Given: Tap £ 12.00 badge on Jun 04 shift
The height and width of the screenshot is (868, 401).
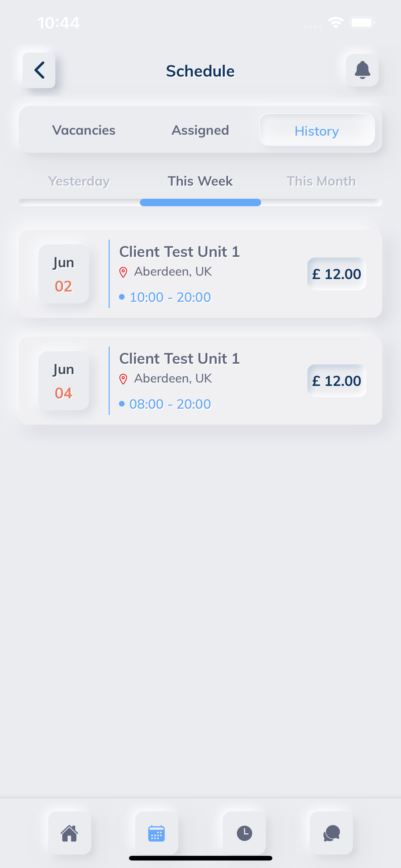Looking at the screenshot, I should click(x=337, y=381).
